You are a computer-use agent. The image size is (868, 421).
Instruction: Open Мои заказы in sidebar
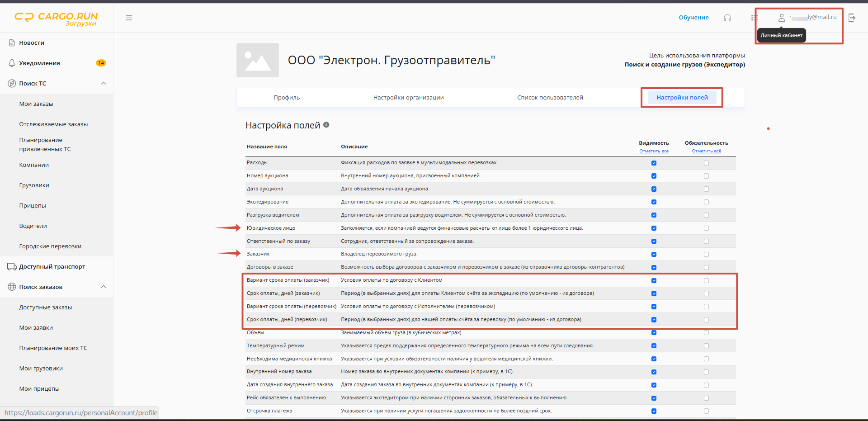36,104
